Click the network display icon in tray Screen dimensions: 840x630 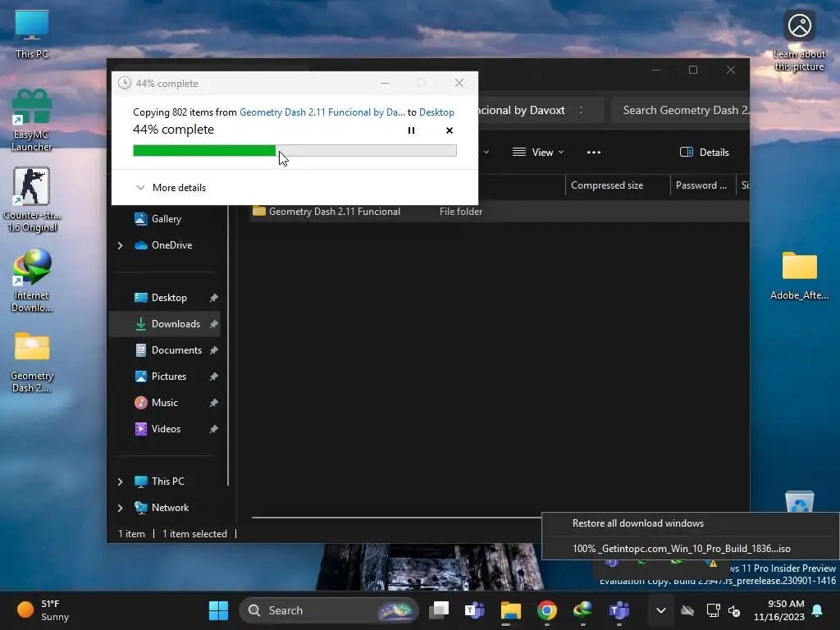pyautogui.click(x=713, y=610)
